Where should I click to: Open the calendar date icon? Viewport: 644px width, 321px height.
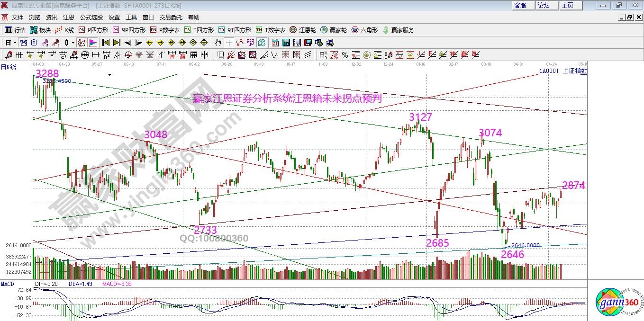point(275,43)
